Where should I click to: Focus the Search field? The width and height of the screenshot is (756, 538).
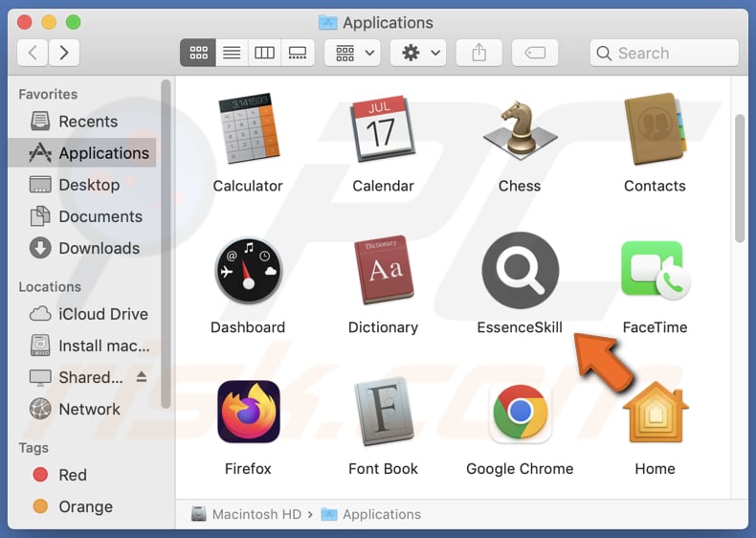click(664, 53)
